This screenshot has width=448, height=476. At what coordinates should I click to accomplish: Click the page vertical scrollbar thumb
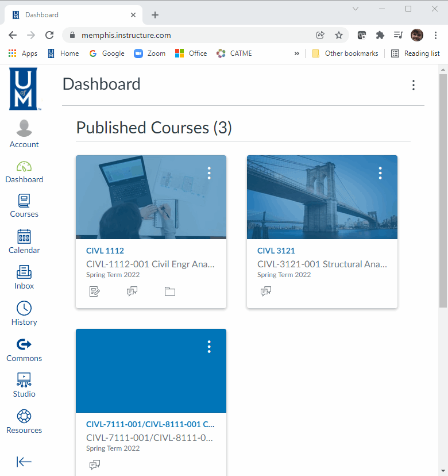[443, 191]
